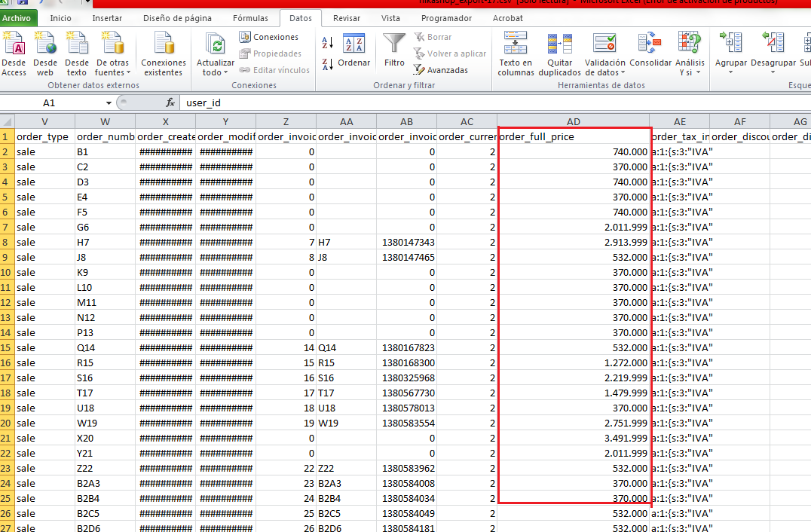Open Conexiones existentes

[x=164, y=54]
